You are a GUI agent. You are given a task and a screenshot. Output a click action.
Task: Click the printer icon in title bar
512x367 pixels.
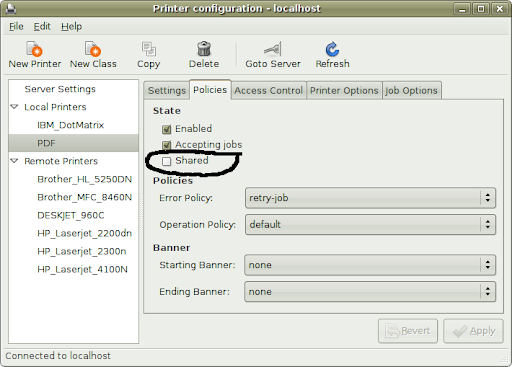coord(11,9)
